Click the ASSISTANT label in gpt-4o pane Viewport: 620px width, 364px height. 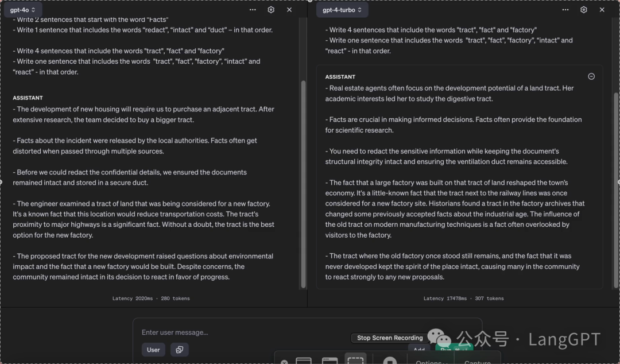[28, 98]
